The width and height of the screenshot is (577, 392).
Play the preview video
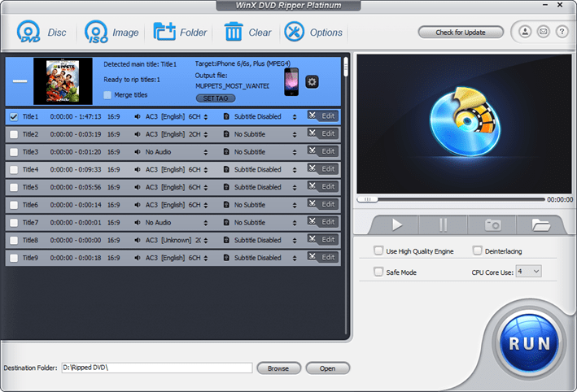[x=396, y=224]
